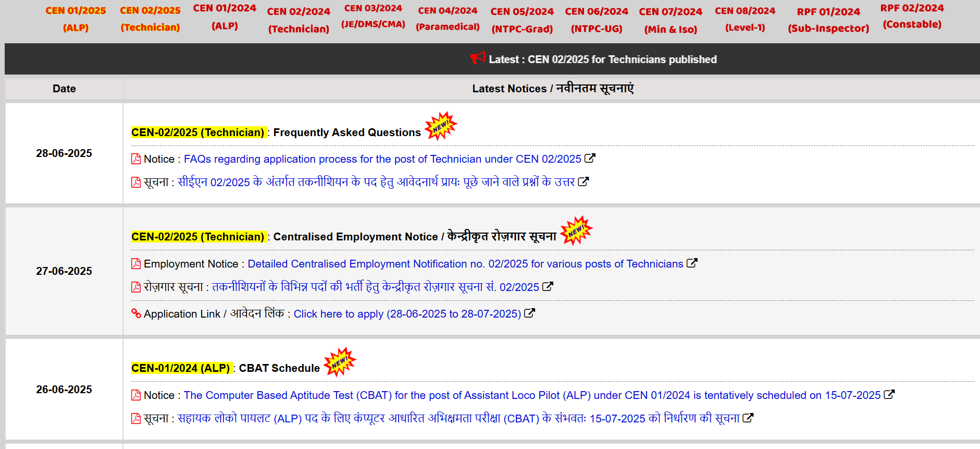
Task: Open the CEN 03/2024 (JE/DMS/CMA) tab
Action: [x=373, y=16]
